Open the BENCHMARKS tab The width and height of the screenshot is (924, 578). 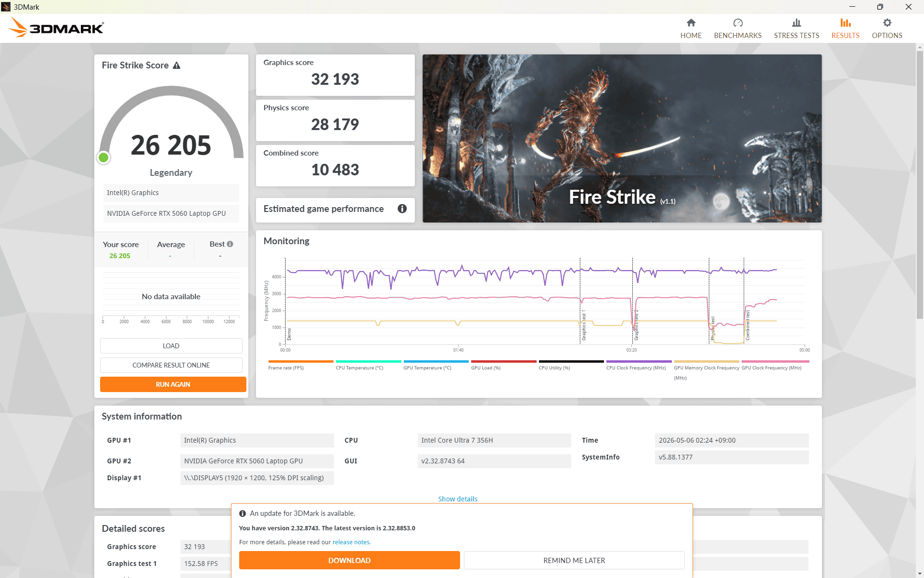[x=738, y=29]
